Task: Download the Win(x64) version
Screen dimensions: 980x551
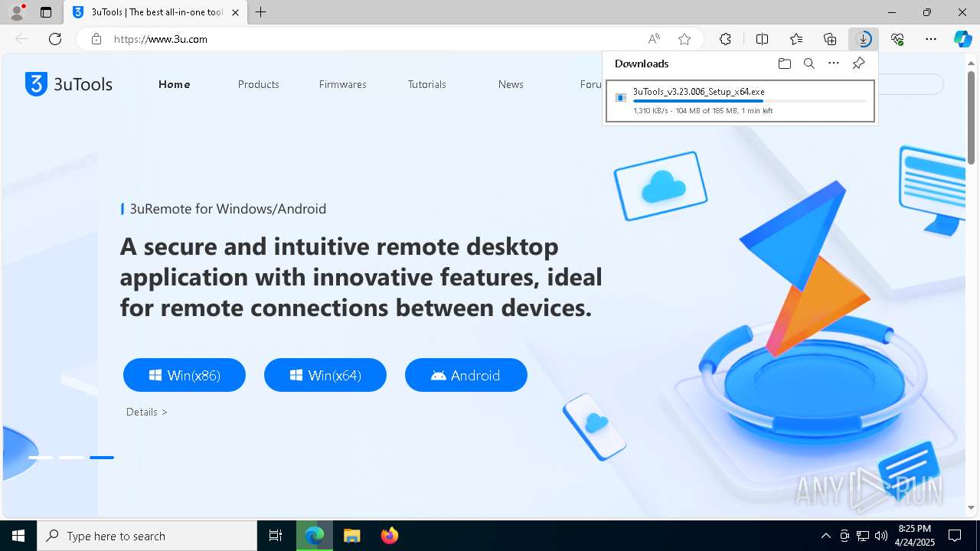Action: (325, 375)
